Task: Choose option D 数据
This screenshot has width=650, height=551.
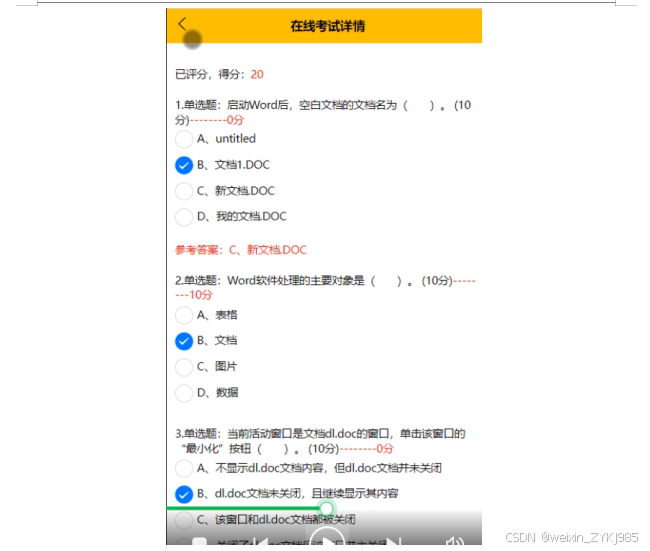Action: pos(184,393)
